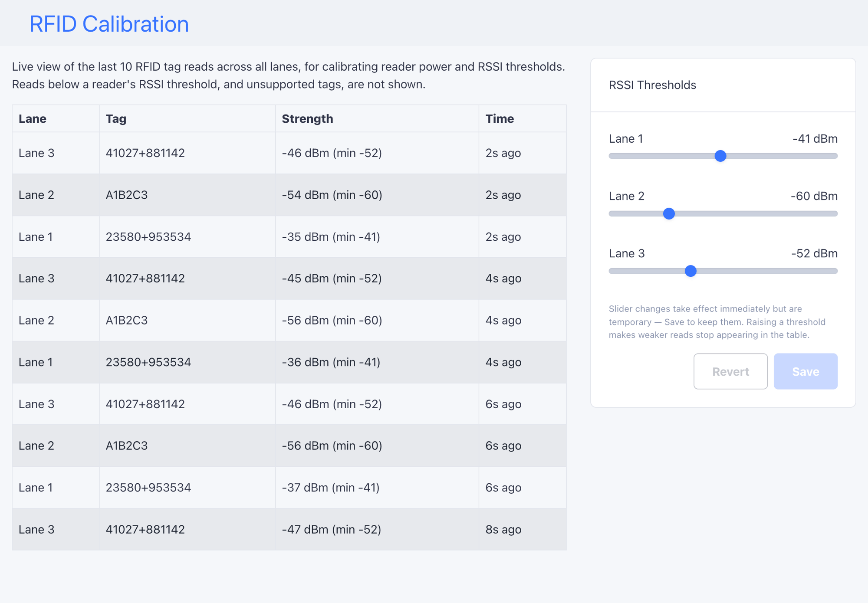Viewport: 868px width, 603px height.
Task: Select the strength cell -36 dBm (min -41)
Action: tap(377, 362)
